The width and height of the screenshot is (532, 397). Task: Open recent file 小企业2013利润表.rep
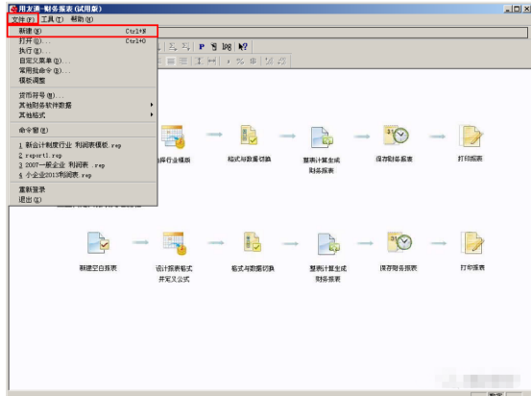pos(55,175)
